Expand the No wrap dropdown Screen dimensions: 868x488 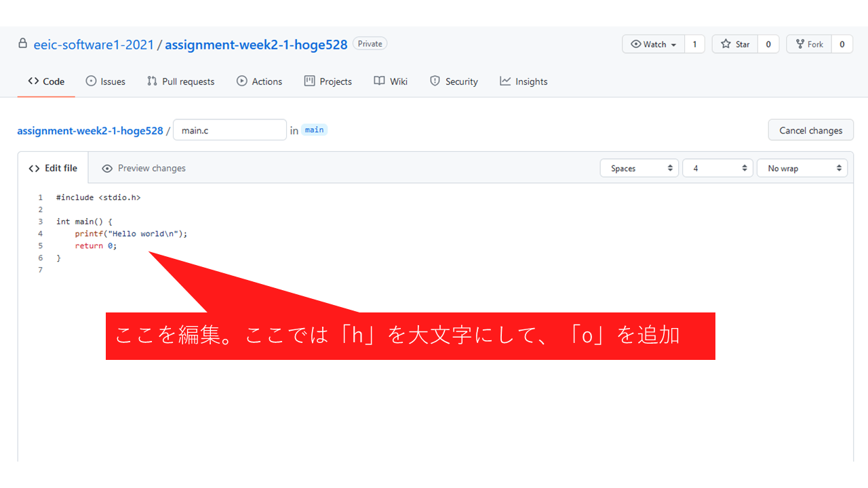pos(802,168)
